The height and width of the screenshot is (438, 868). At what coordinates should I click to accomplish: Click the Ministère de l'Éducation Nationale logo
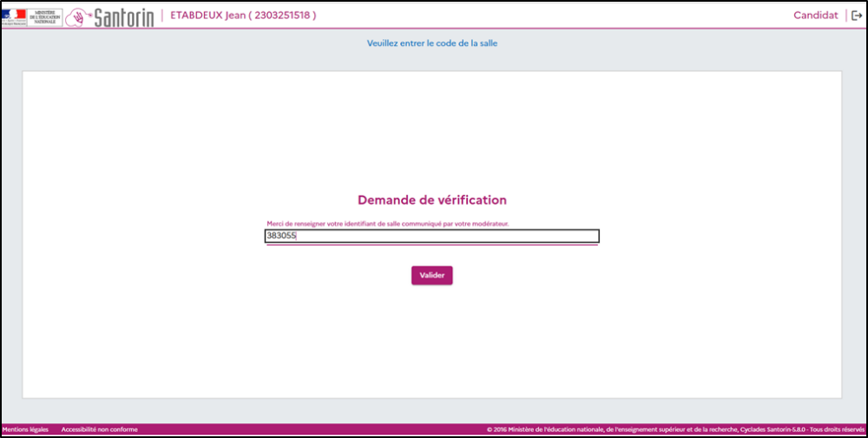pos(33,16)
